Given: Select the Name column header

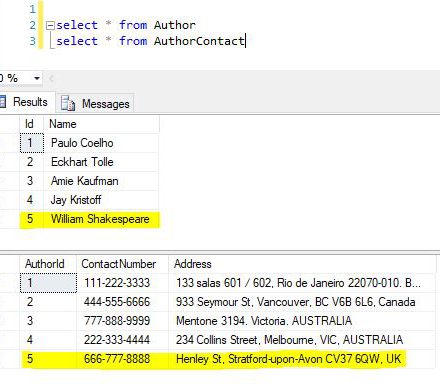Looking at the screenshot, I should [101, 124].
